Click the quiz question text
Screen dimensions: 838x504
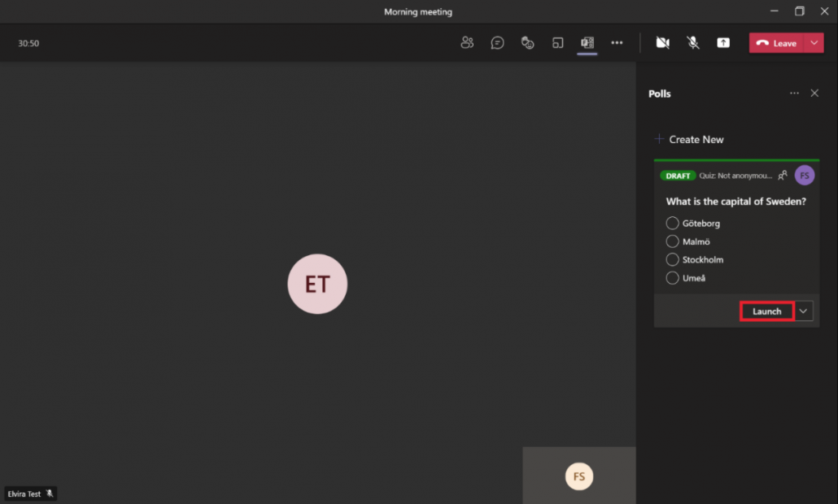736,202
